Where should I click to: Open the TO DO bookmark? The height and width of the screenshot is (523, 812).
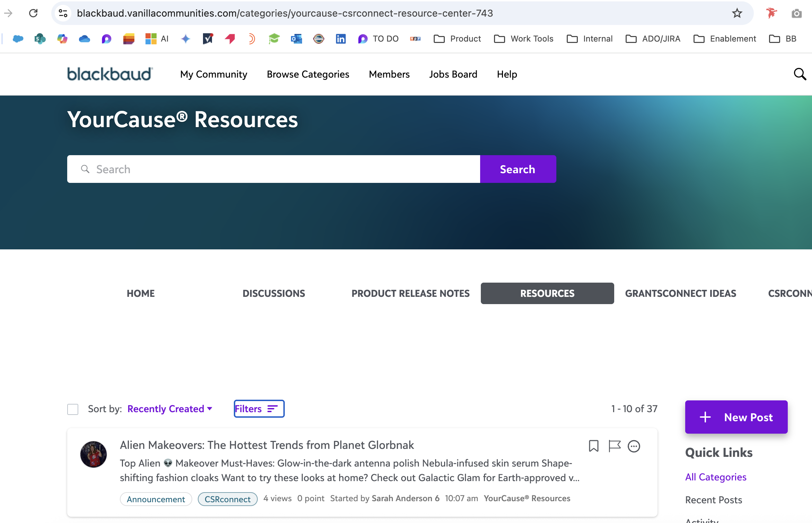(x=378, y=39)
